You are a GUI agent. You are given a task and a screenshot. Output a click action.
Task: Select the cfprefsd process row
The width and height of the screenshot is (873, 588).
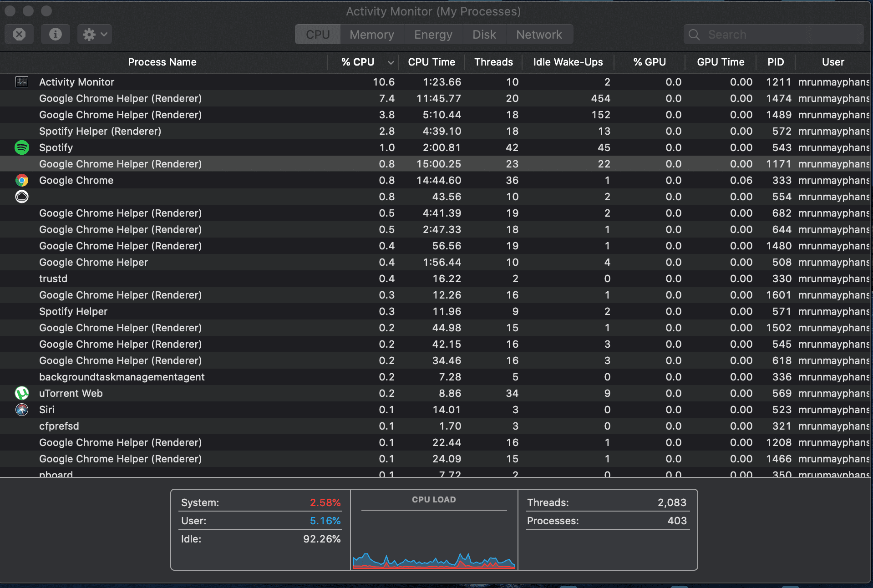435,426
